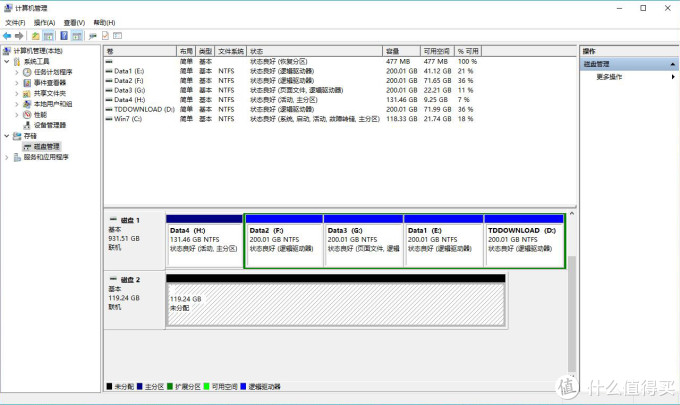Select Data3 (G:) partition block on 磁盘 1

pyautogui.click(x=363, y=241)
